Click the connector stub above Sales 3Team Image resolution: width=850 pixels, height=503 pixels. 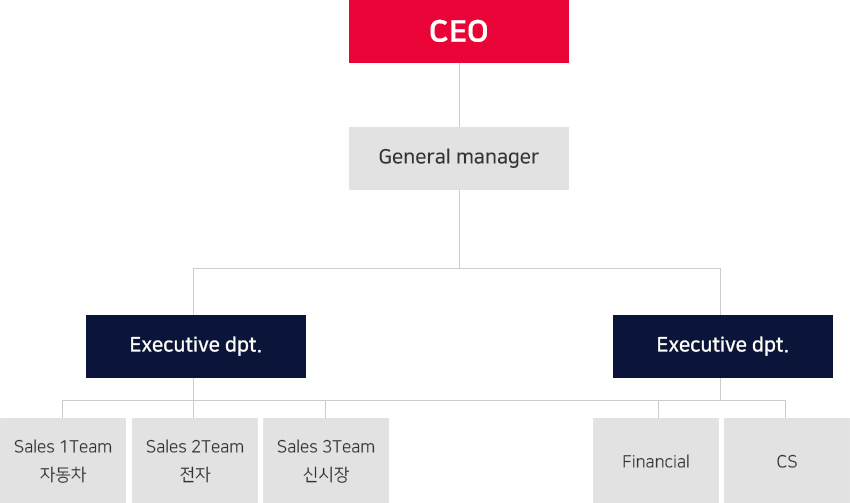325,409
